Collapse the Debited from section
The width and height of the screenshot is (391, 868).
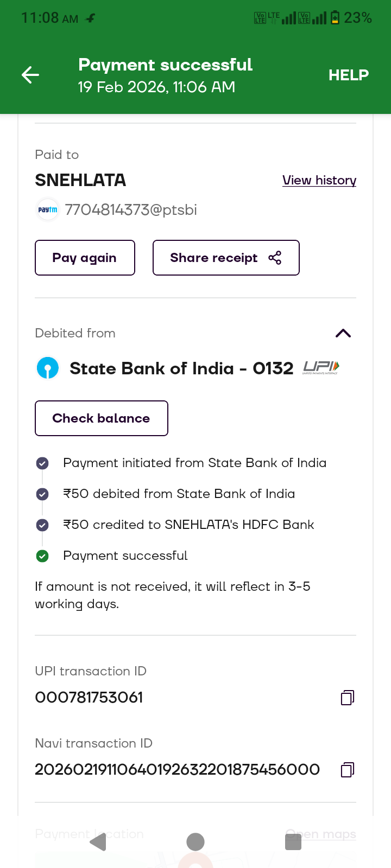(x=343, y=333)
